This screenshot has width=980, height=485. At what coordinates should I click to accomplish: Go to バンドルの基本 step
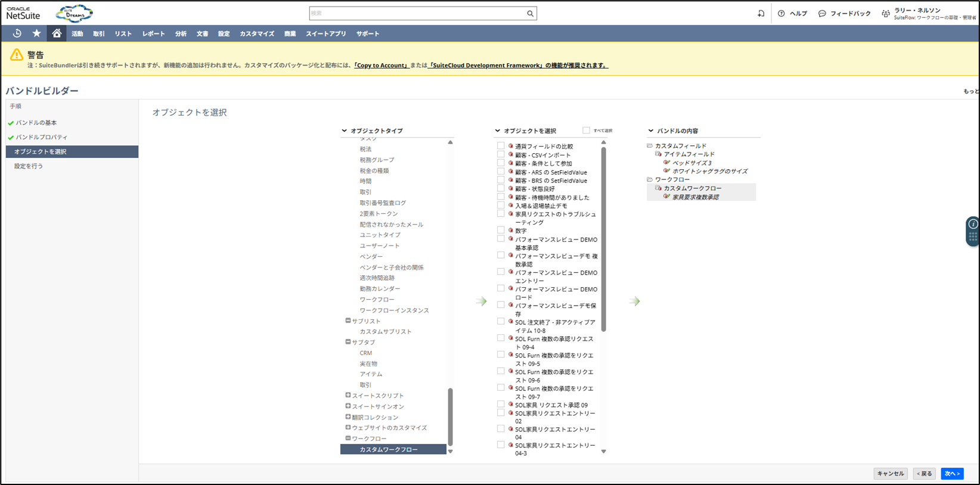(x=36, y=123)
